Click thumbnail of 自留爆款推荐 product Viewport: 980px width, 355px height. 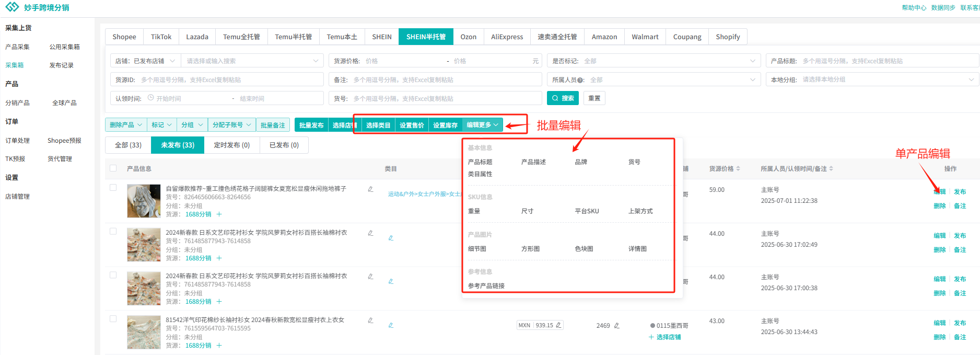144,201
